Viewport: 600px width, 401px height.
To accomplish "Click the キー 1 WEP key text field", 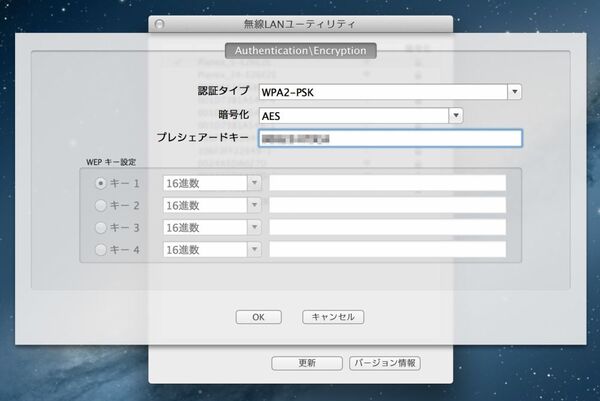I will tap(388, 183).
